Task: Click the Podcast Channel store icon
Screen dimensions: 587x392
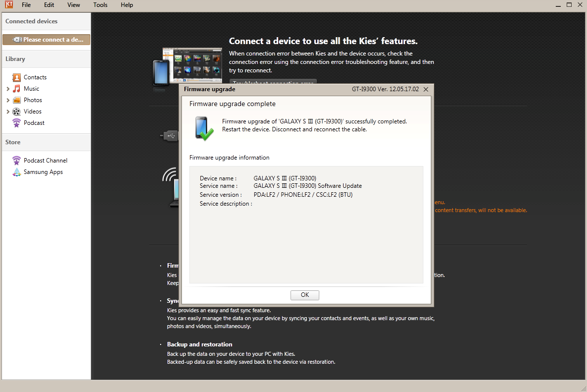Action: point(17,161)
